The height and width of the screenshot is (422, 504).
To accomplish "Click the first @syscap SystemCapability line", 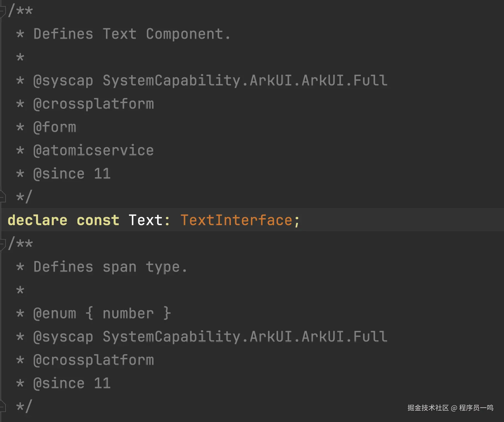I will [x=210, y=81].
